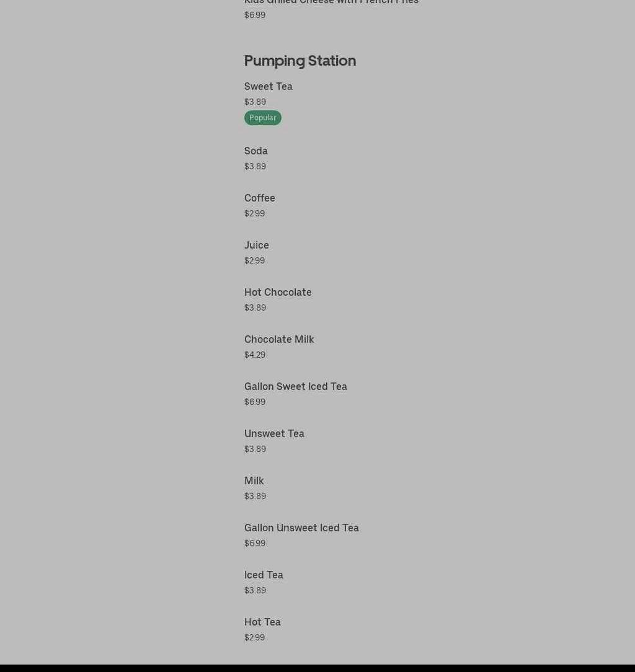Viewport: 635px width, 672px height.
Task: Click the $2.99 price under Hot Tea
Action: (254, 638)
